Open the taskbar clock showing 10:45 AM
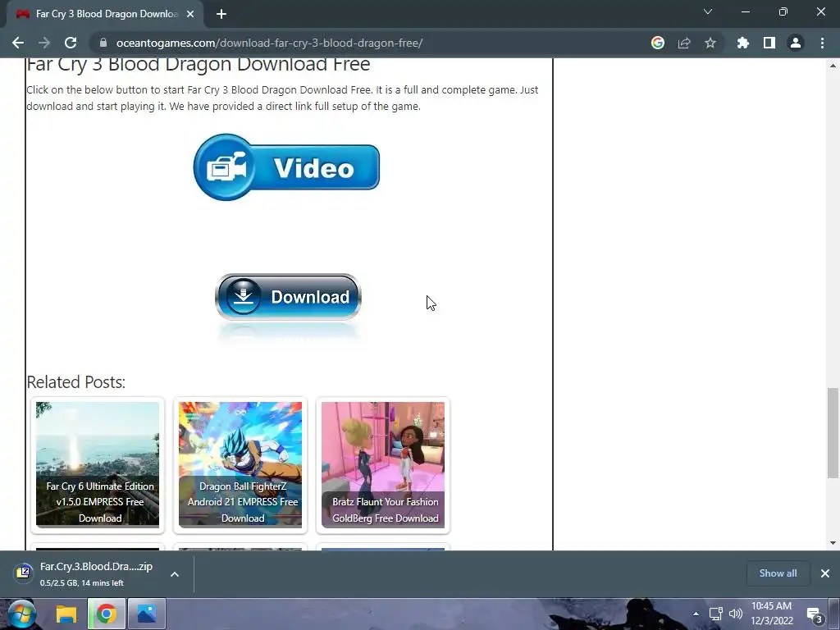This screenshot has width=840, height=630. [771, 614]
